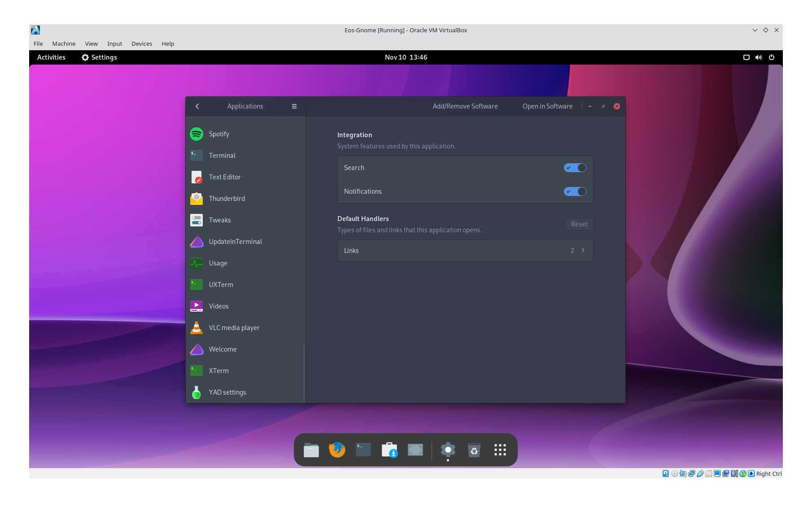The width and height of the screenshot is (812, 513).
Task: Click the Right Ctrl host key indicator
Action: [768, 474]
